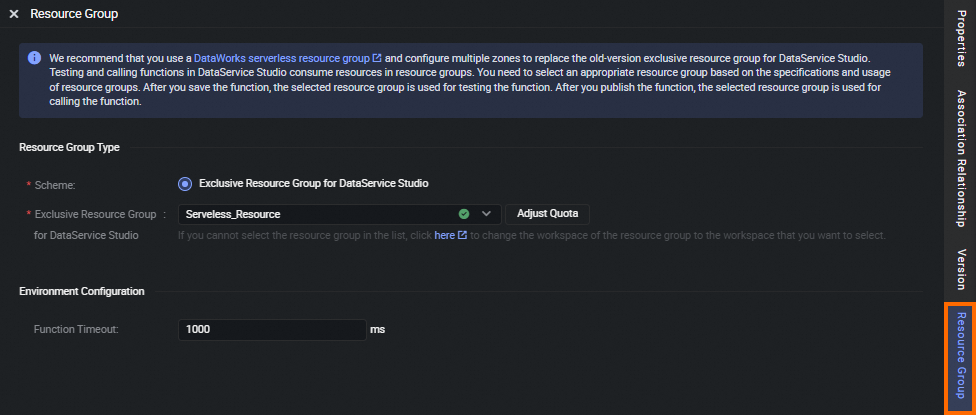
Task: Go to the Version tab
Action: pyautogui.click(x=960, y=268)
